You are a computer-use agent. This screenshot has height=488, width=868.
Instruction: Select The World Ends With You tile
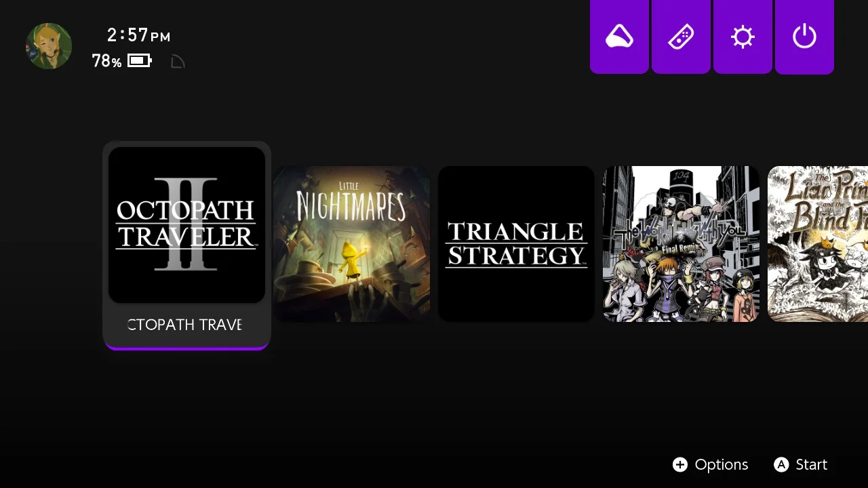681,244
